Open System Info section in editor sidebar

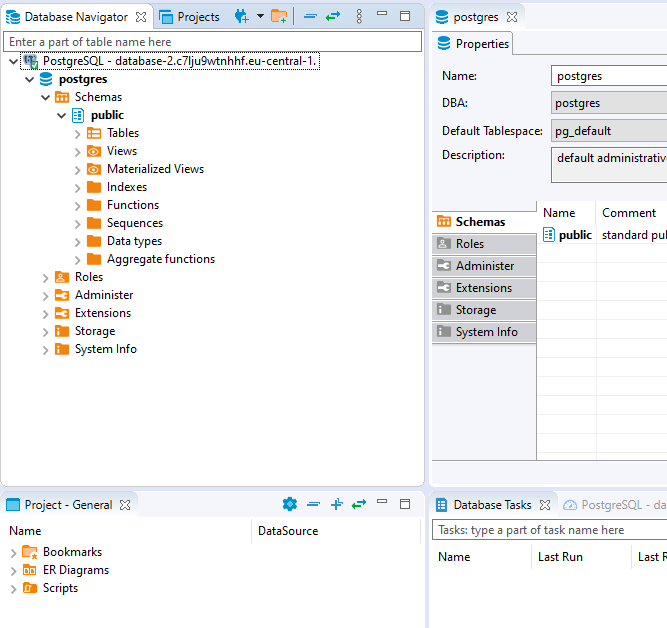(484, 332)
